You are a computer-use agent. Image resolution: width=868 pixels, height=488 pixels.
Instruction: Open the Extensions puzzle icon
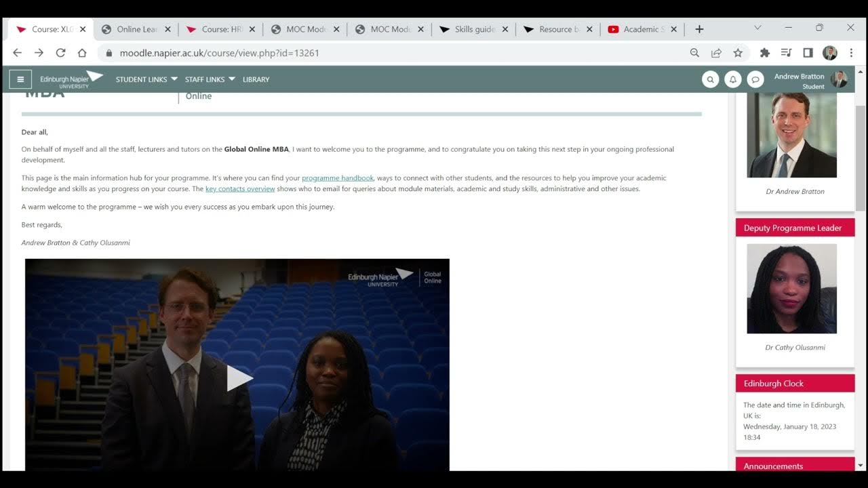765,53
